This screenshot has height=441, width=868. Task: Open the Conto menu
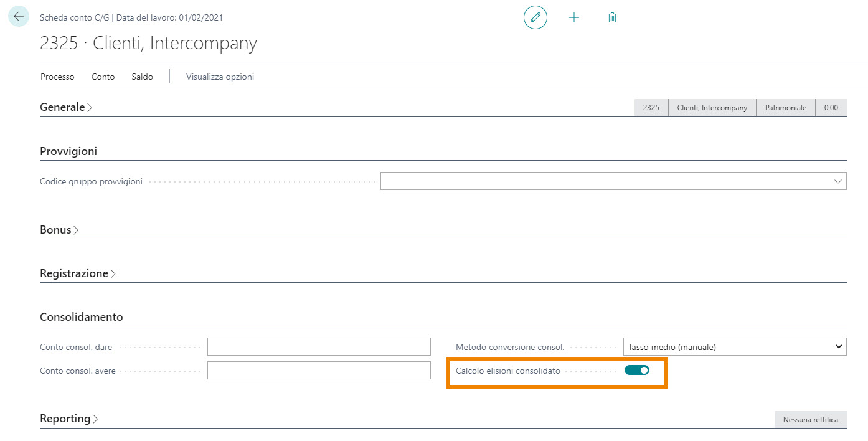click(103, 77)
